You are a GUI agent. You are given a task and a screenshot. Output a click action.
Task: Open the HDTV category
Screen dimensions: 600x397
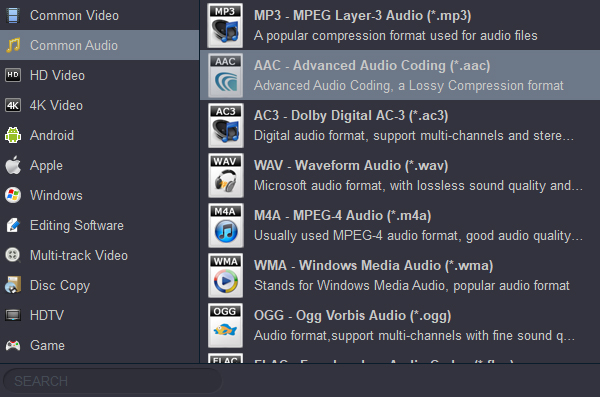point(99,315)
